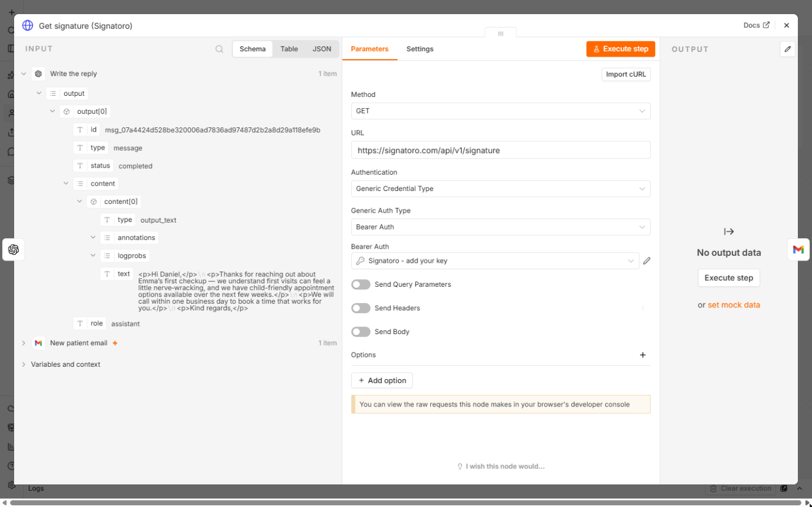Image resolution: width=812 pixels, height=507 pixels.
Task: Click the horizontal scrollbar at the bottom
Action: pos(406,503)
